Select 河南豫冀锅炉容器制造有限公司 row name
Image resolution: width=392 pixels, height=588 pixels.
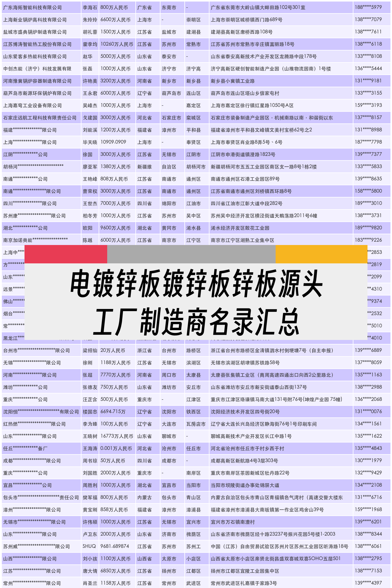coord(37,81)
